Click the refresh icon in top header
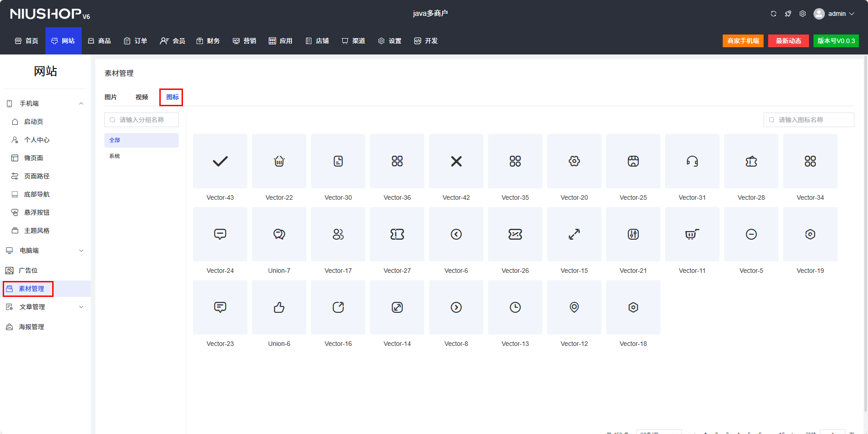Image resolution: width=868 pixels, height=434 pixels. coord(773,14)
